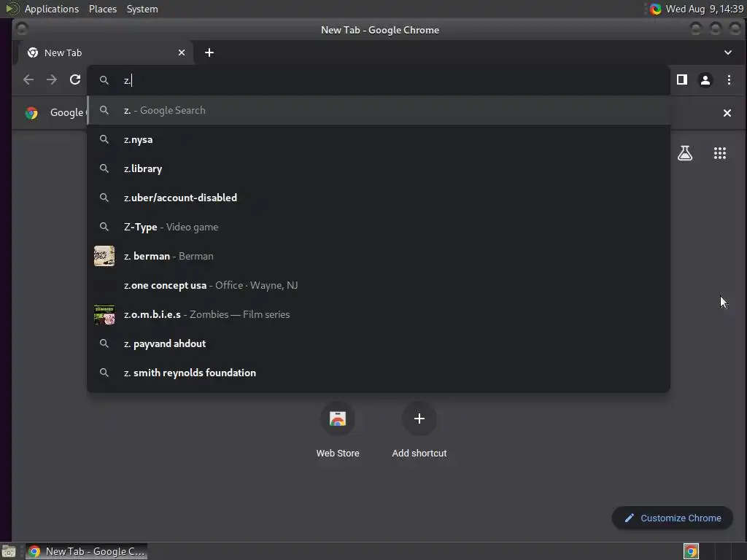Click the search icon beside z.library
This screenshot has width=747, height=560.
pyautogui.click(x=104, y=168)
